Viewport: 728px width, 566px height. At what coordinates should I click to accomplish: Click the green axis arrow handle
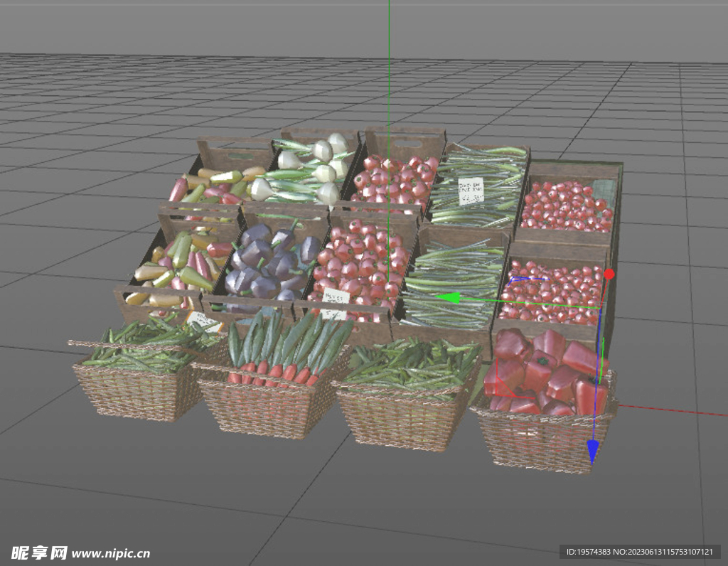pos(448,298)
